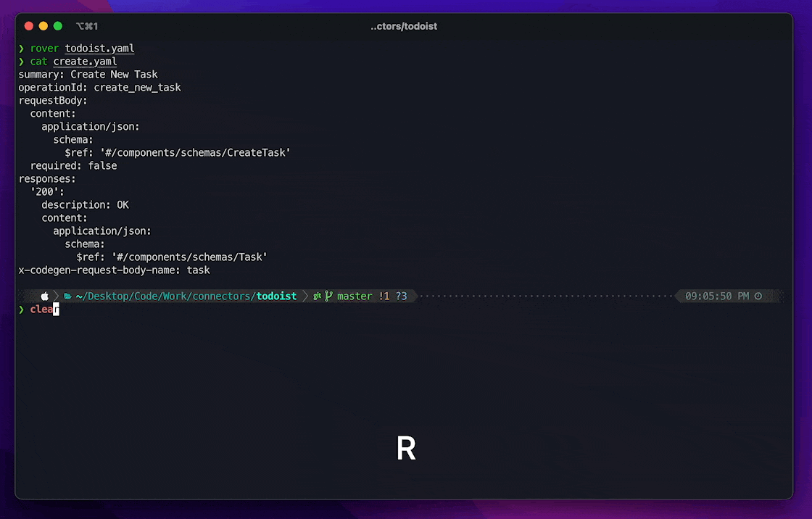
Task: Click the x-codegen-request-body-name: task line
Action: (114, 270)
